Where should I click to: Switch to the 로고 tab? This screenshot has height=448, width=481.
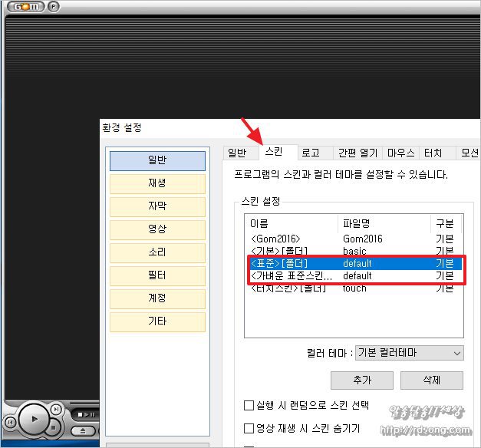tap(311, 153)
